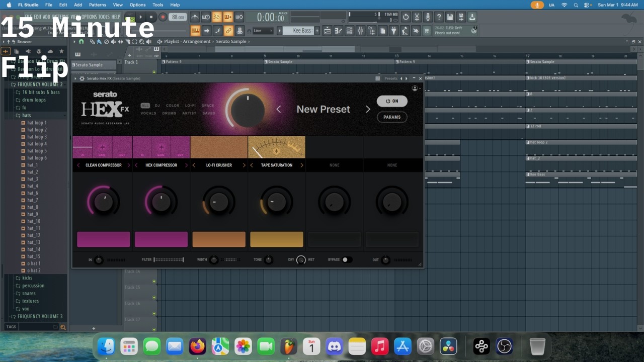Go to next preset arrow

[368, 109]
